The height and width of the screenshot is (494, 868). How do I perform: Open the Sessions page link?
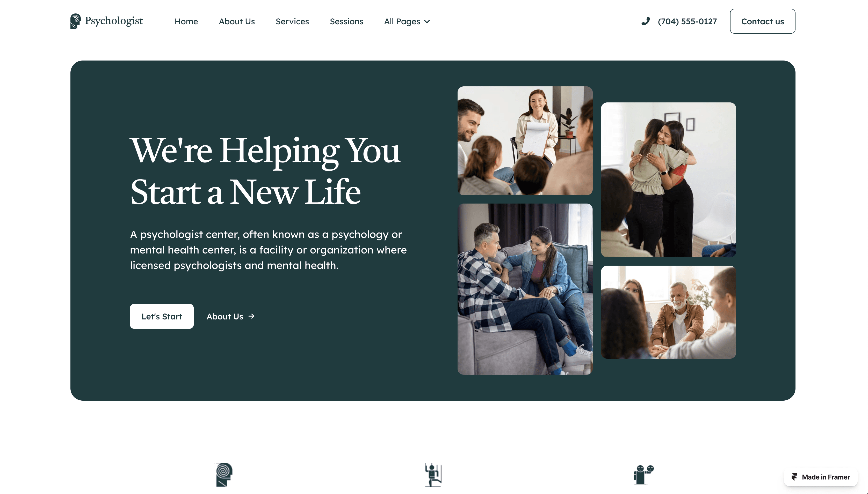[x=346, y=21]
